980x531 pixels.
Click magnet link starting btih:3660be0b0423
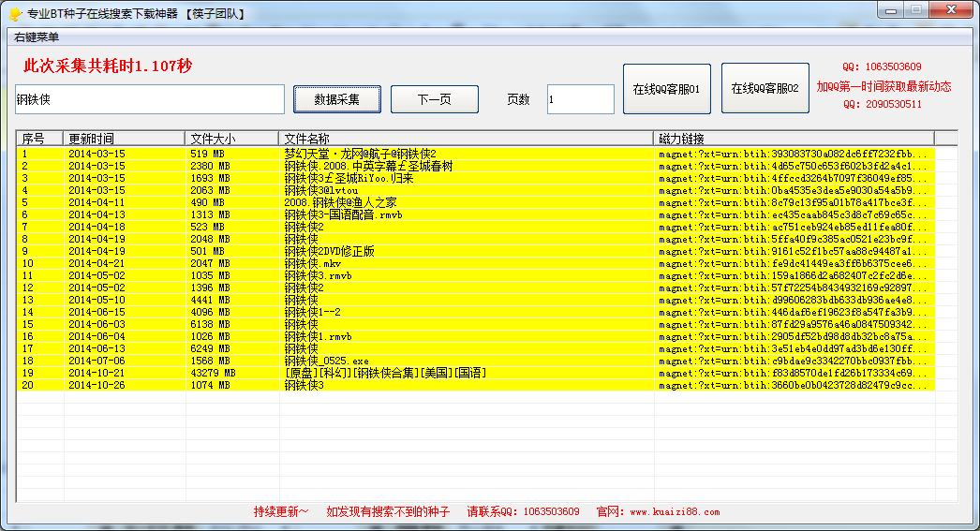pos(793,386)
